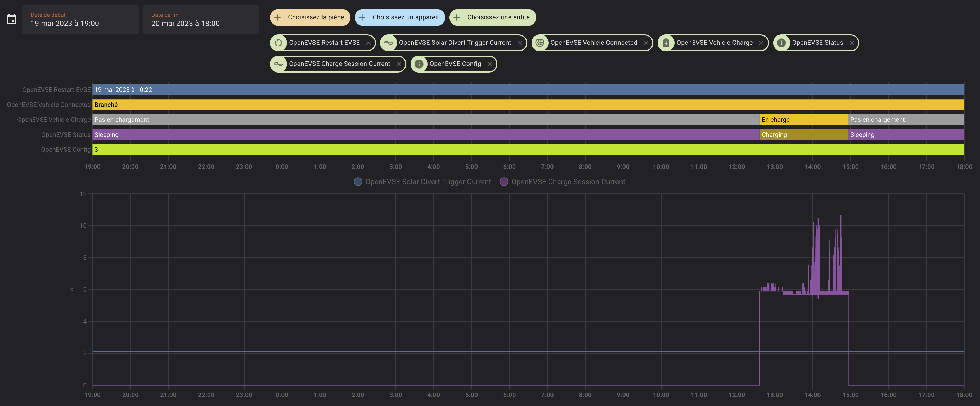
Task: Click the info icon on OpenEVSE Status chip
Action: click(781, 43)
